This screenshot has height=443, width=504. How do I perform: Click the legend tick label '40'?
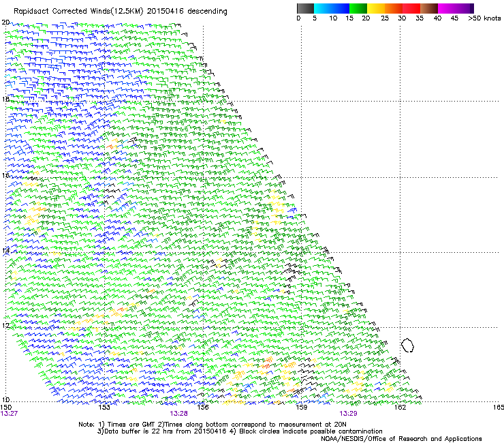[437, 18]
